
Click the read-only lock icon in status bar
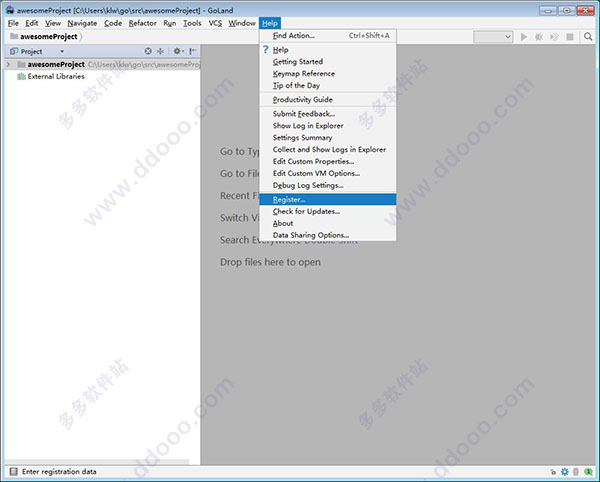[553, 472]
